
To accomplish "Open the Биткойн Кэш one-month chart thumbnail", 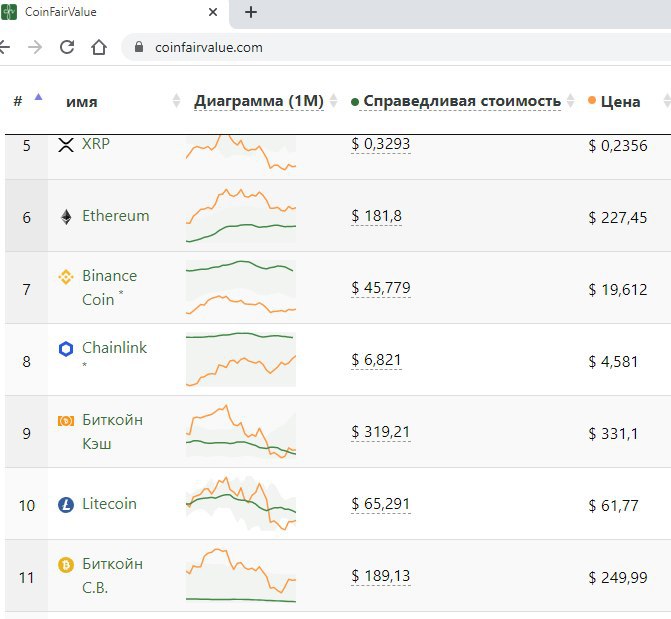I will click(x=241, y=432).
